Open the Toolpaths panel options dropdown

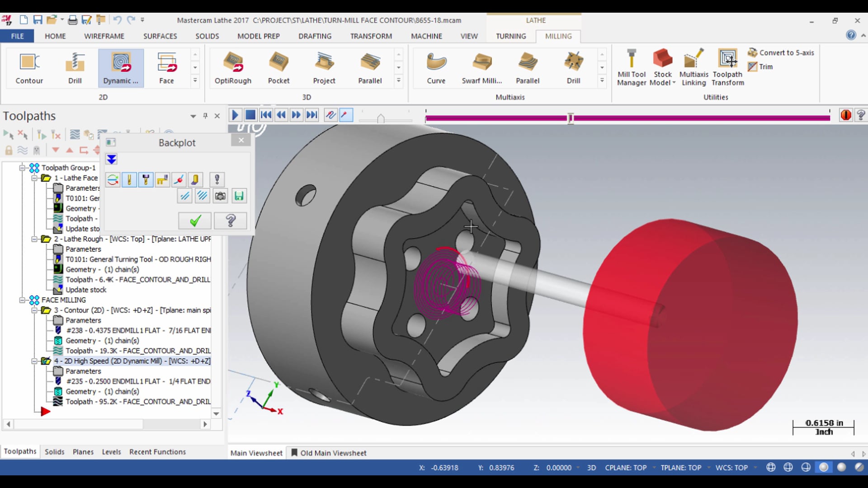(x=193, y=116)
